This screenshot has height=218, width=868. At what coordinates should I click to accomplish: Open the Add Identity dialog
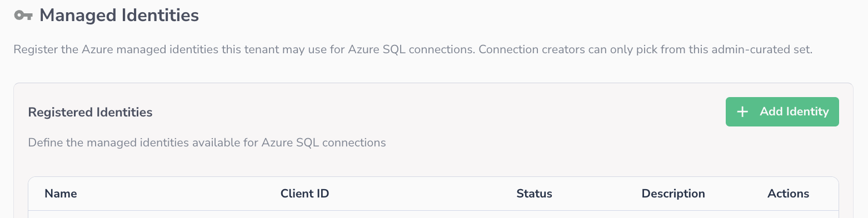tap(782, 112)
